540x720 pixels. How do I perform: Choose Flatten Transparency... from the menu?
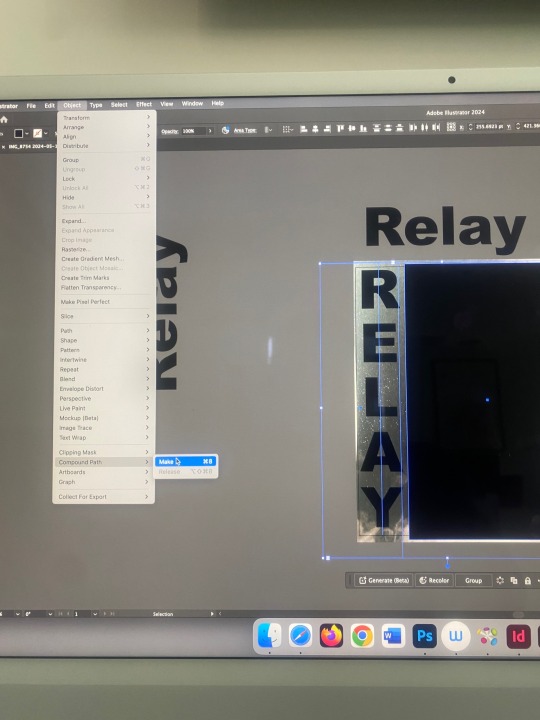(104, 287)
